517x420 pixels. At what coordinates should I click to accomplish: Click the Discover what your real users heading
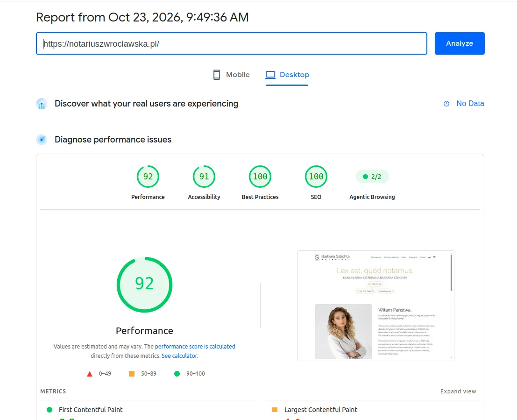tap(146, 104)
